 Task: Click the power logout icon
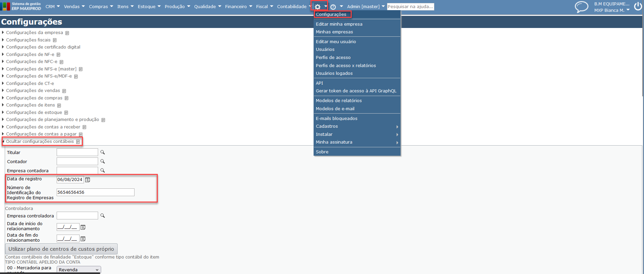638,6
